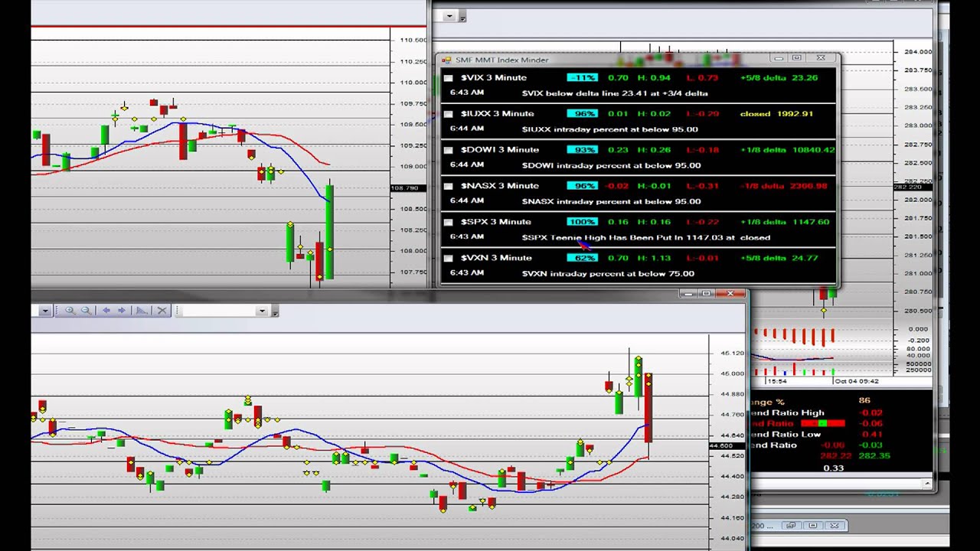Zoom in on the lower chart
Viewport: 980px width, 551px height.
click(x=70, y=310)
